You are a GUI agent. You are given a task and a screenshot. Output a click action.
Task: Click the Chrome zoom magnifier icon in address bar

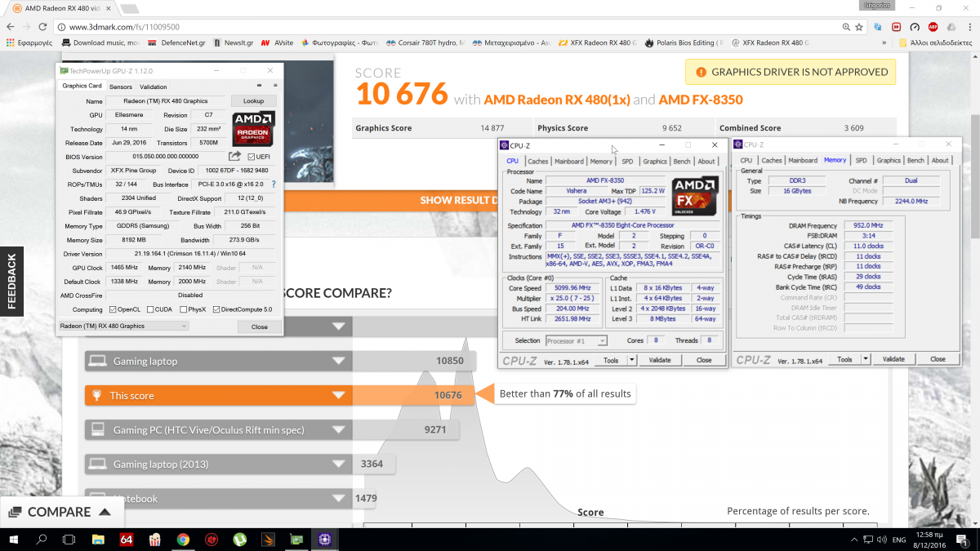846,26
